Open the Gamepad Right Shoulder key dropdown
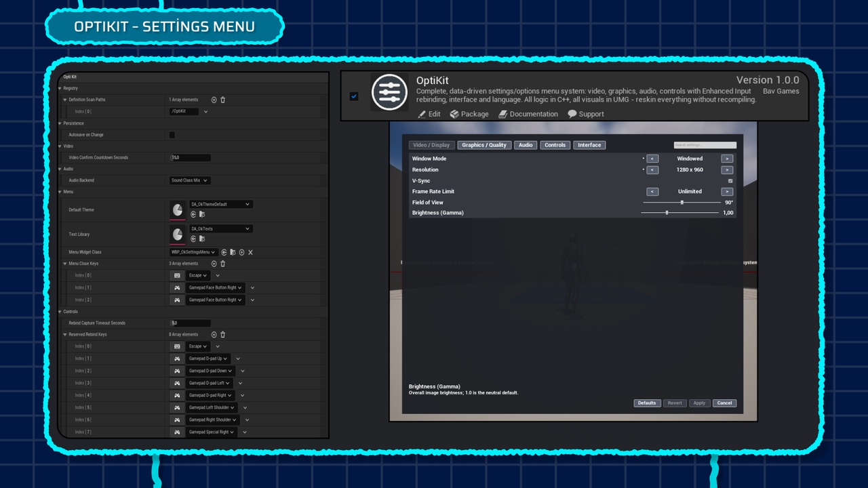This screenshot has width=868, height=488. click(212, 420)
